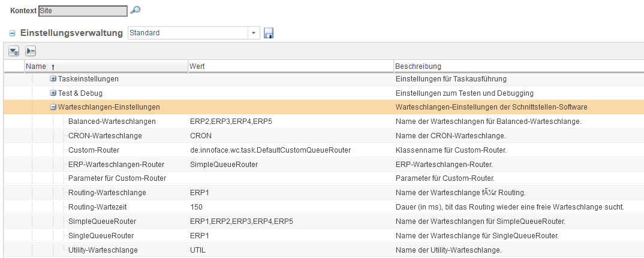
Task: Sort by the Name column header
Action: (36, 66)
